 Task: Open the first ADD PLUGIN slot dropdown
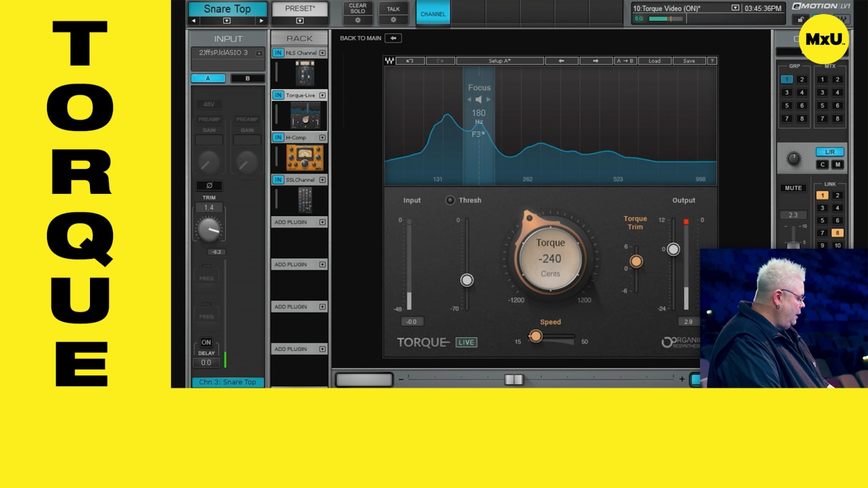click(323, 222)
